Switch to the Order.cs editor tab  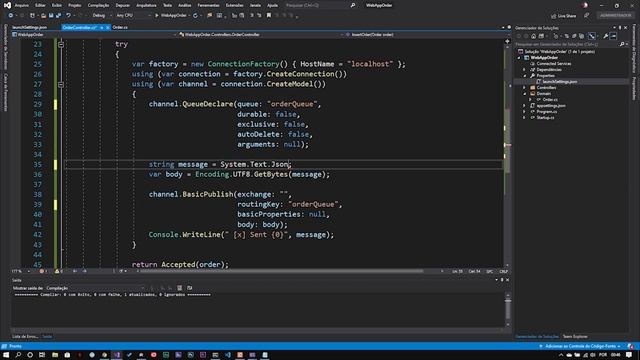click(120, 27)
